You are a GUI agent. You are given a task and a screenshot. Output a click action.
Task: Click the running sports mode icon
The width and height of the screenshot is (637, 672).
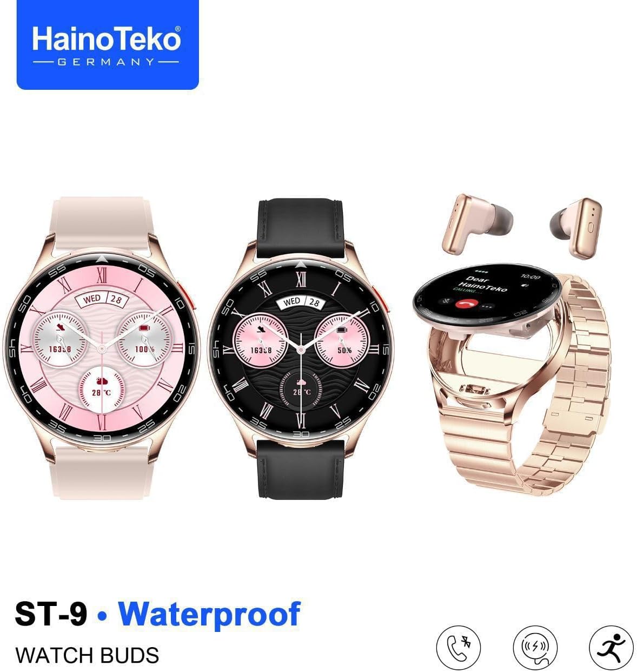click(x=611, y=647)
